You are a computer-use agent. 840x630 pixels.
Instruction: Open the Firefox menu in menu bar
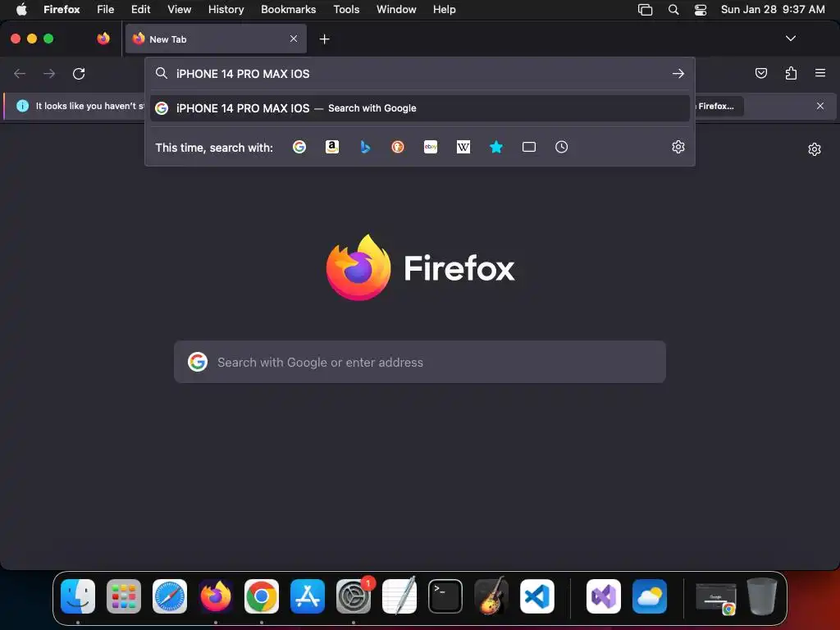pyautogui.click(x=62, y=9)
